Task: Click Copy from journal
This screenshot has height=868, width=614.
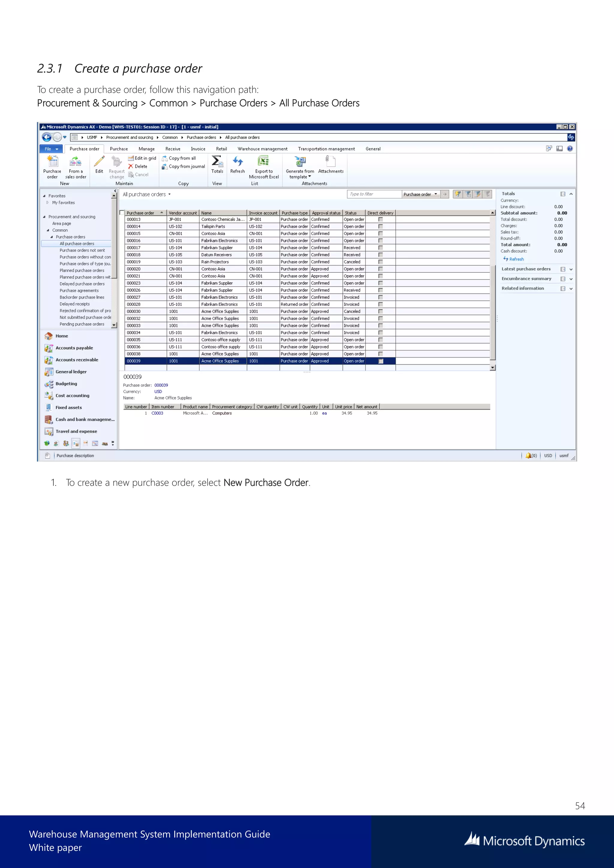Action: tap(183, 166)
